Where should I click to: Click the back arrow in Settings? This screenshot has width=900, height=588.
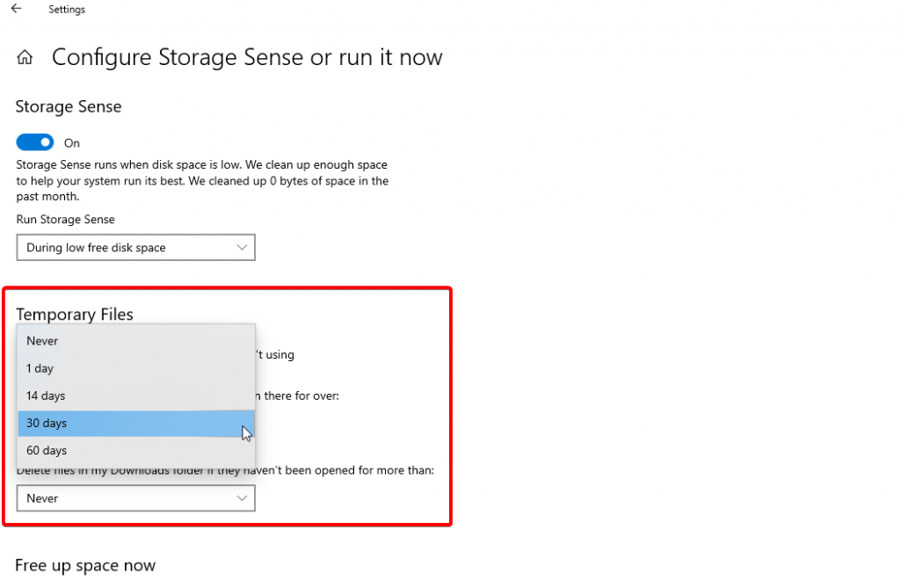(16, 10)
